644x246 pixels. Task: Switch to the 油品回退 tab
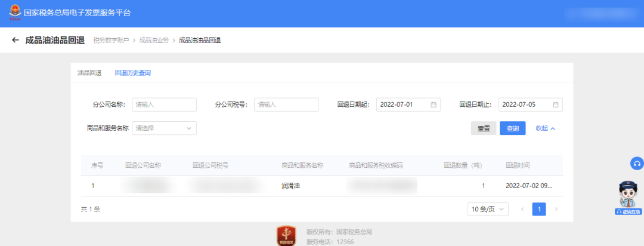coord(89,73)
